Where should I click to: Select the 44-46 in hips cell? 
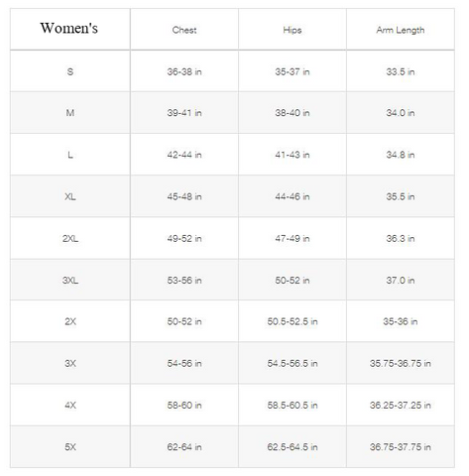[293, 196]
